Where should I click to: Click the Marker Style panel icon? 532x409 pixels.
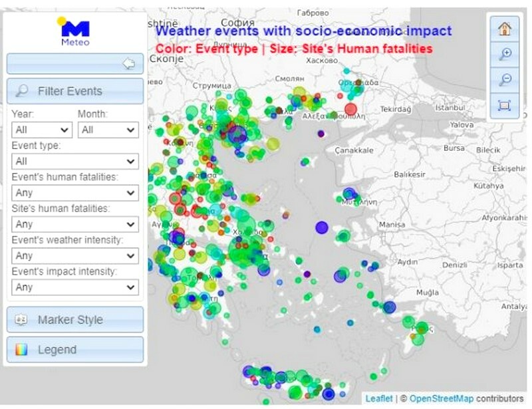tap(23, 320)
